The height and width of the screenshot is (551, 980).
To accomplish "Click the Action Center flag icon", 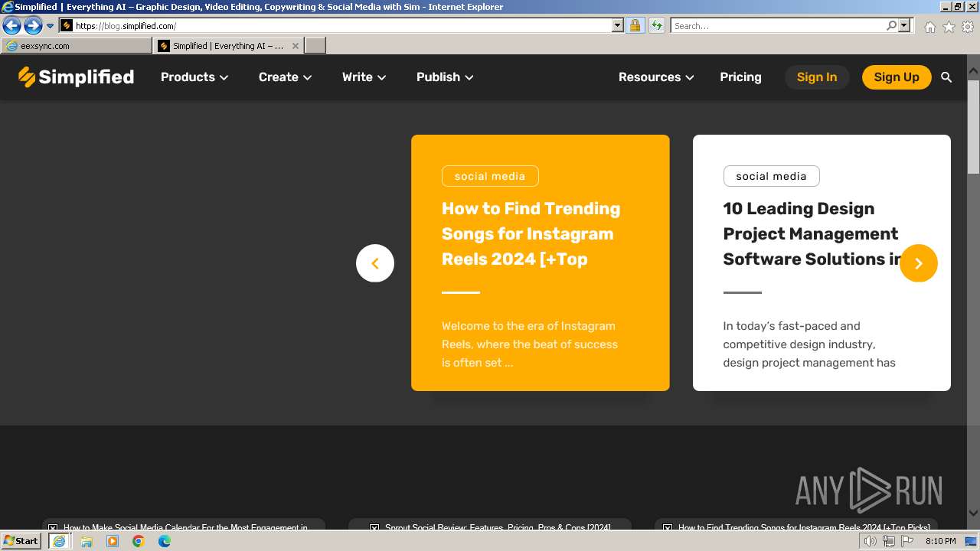I will coord(908,541).
